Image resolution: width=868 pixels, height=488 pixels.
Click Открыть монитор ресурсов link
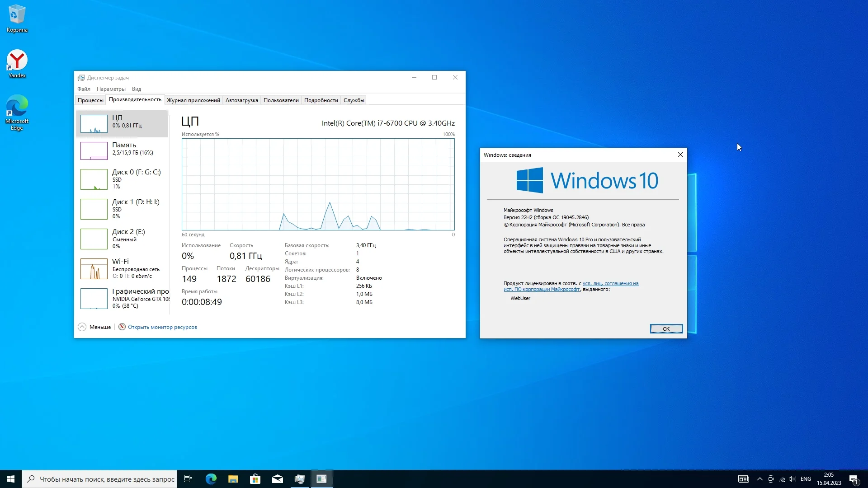click(162, 327)
